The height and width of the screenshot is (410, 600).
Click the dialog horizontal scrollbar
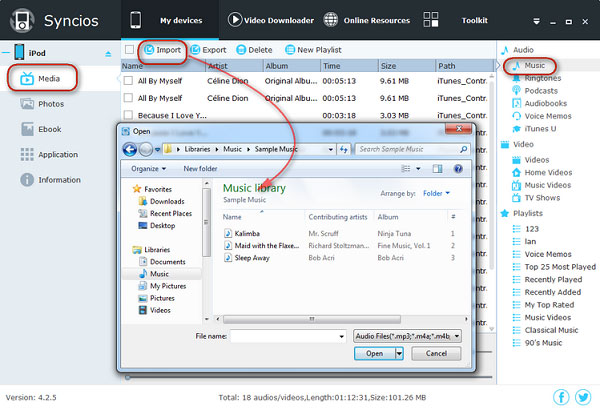(312, 319)
